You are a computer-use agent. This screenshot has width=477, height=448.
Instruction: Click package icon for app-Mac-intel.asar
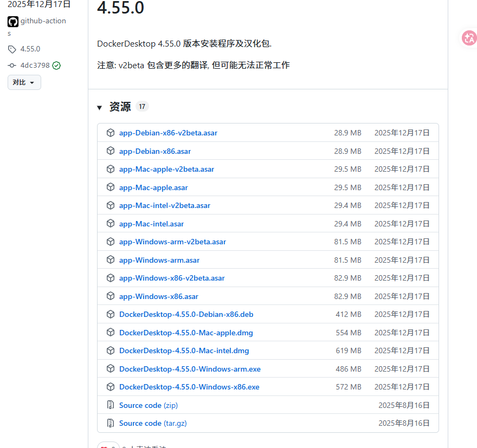pyautogui.click(x=111, y=223)
